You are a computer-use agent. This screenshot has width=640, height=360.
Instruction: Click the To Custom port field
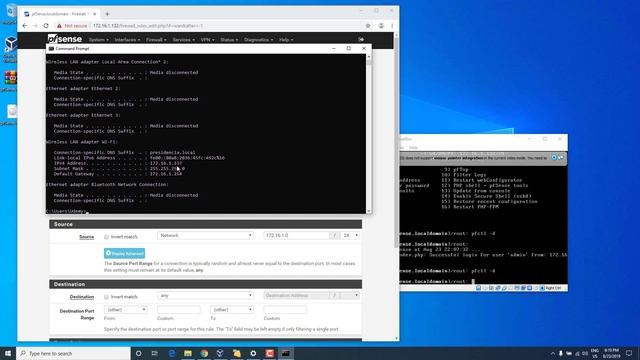285,310
